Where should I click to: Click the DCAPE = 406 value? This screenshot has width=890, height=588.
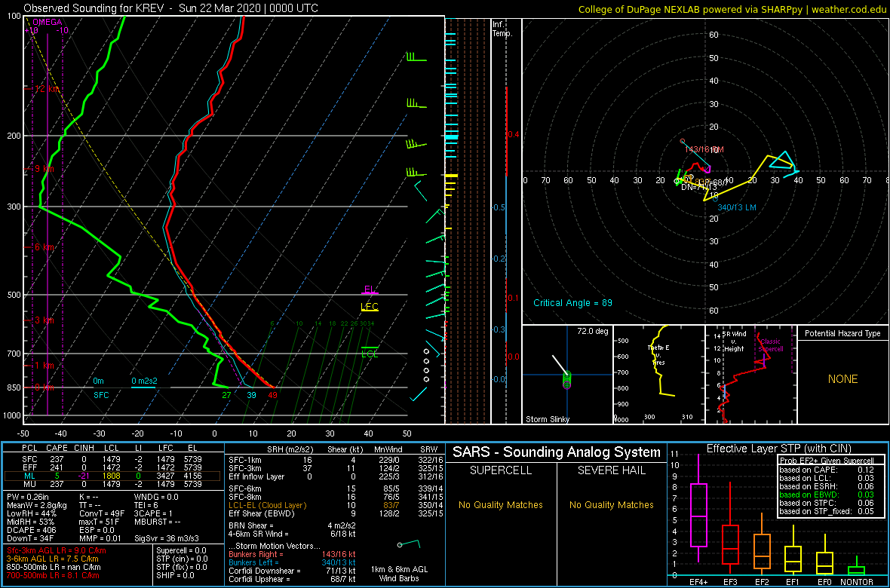(x=32, y=528)
